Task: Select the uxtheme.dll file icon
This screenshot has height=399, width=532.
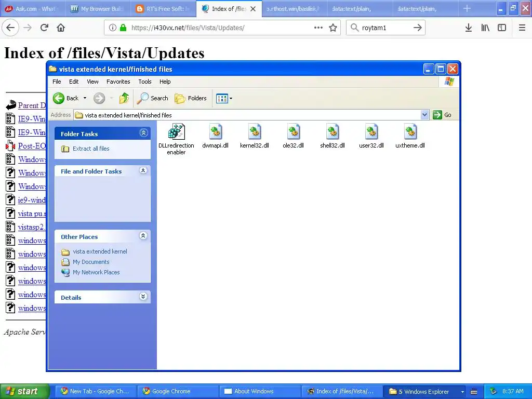Action: point(410,131)
